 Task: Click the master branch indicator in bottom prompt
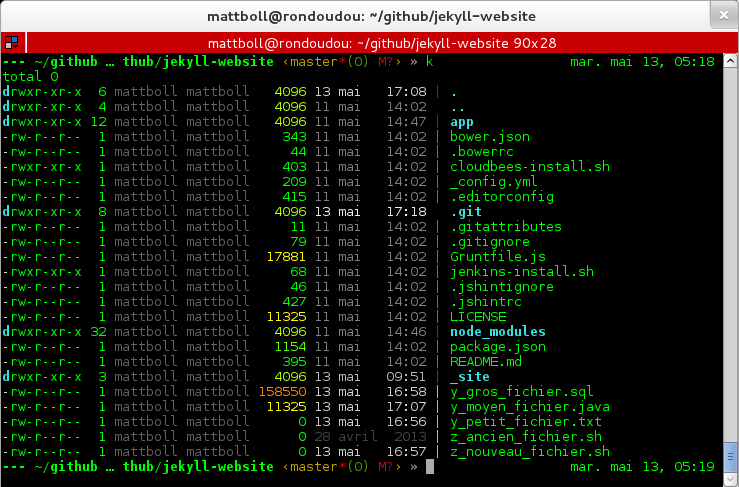tap(313, 467)
